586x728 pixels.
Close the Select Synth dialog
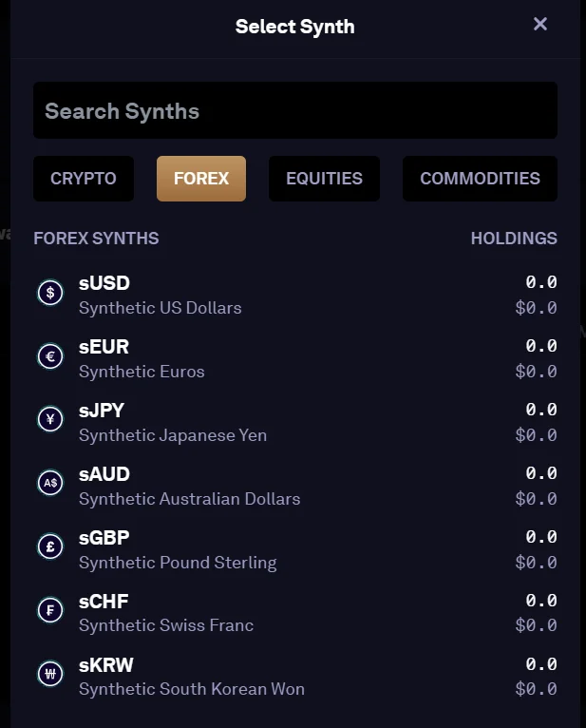click(x=540, y=24)
